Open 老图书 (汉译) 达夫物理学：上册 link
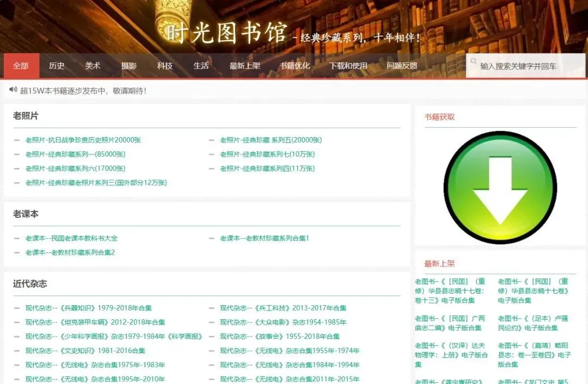The height and width of the screenshot is (384, 588). [451, 355]
